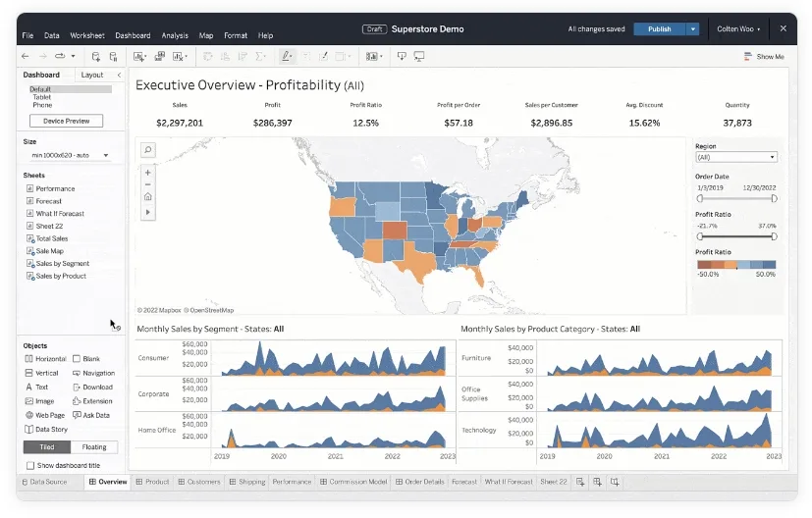812x518 pixels.
Task: Switch object placement to Floating
Action: [x=94, y=446]
